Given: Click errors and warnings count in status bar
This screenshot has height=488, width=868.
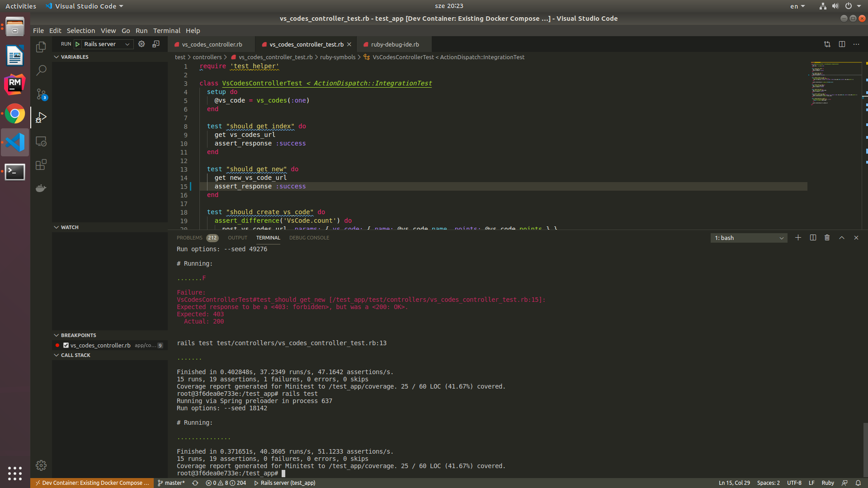Looking at the screenshot, I should click(226, 483).
